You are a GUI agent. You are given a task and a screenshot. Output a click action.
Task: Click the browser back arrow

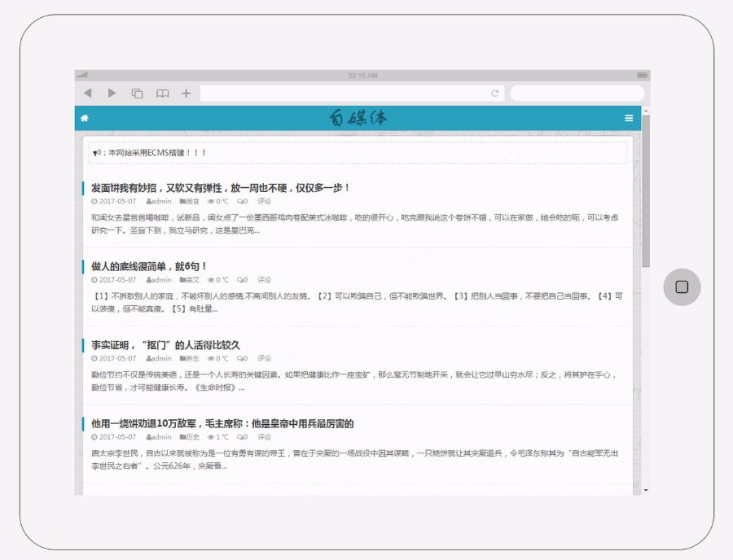[87, 93]
